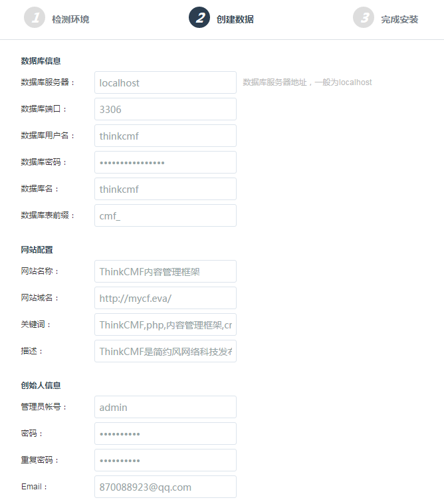Click the admin 密码 password field
This screenshot has height=504, width=444.
tap(166, 434)
